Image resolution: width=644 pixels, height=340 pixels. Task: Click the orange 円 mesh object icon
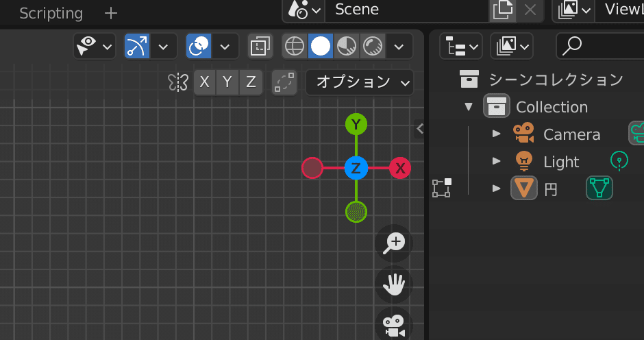(x=523, y=188)
